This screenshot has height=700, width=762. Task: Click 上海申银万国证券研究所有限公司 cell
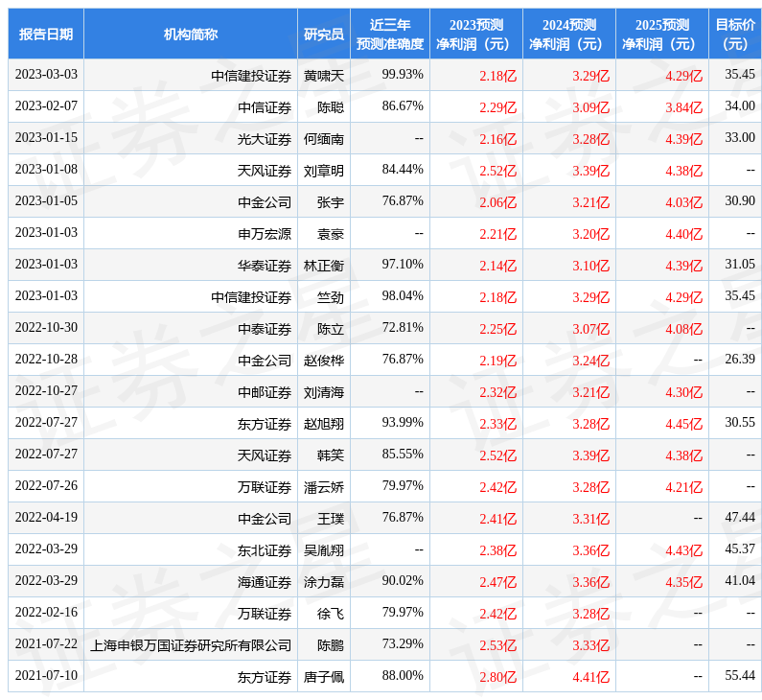point(191,645)
